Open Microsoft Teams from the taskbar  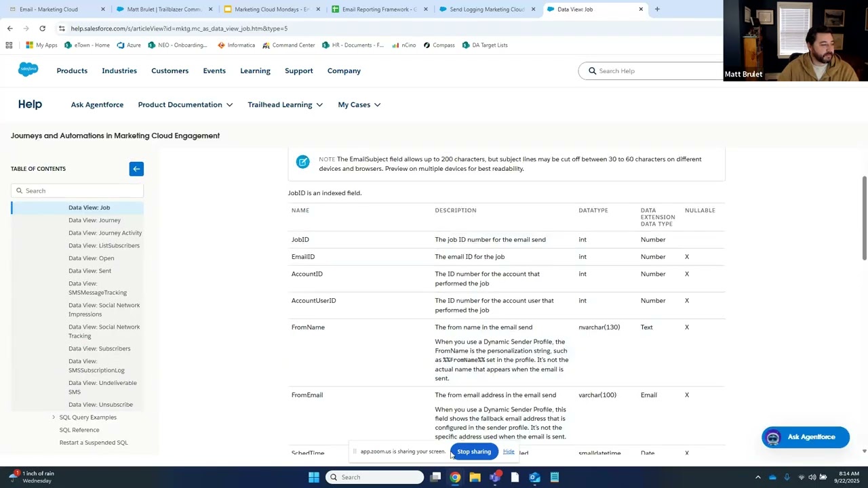click(x=495, y=477)
